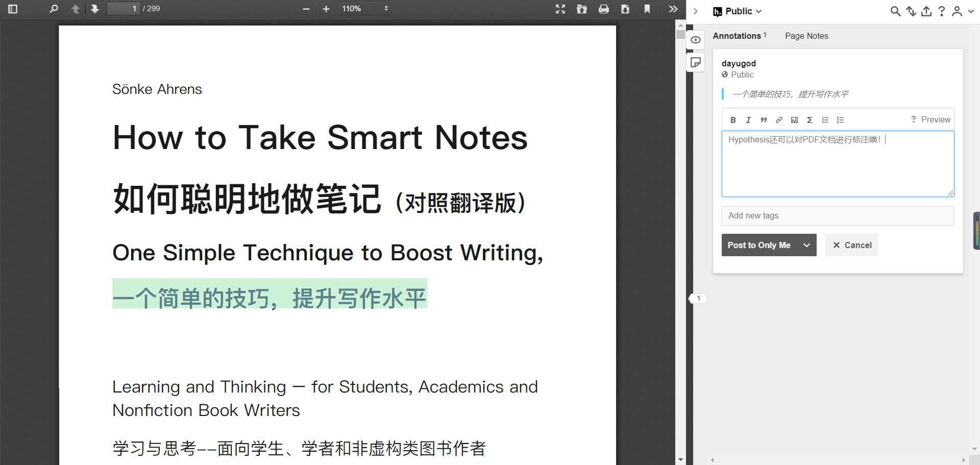Click inside the annotation text area
Image resolution: width=980 pixels, height=465 pixels.
(838, 164)
